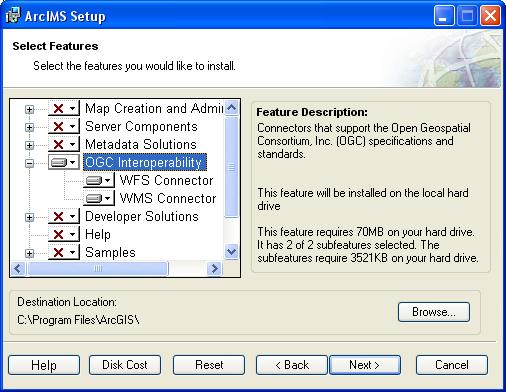
Task: Click the feature list scroll-up arrow
Action: [x=231, y=108]
